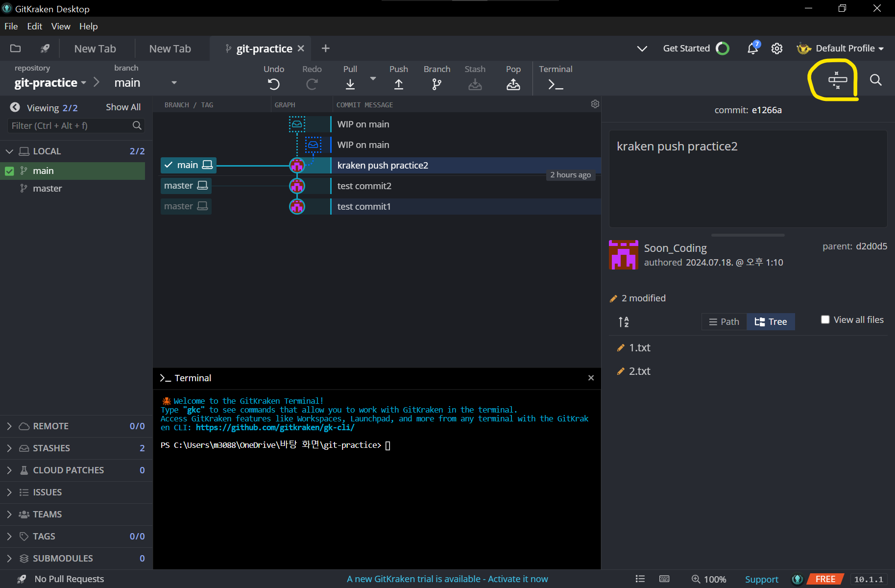
Task: Open the main branch dropdown arrow
Action: pyautogui.click(x=174, y=83)
